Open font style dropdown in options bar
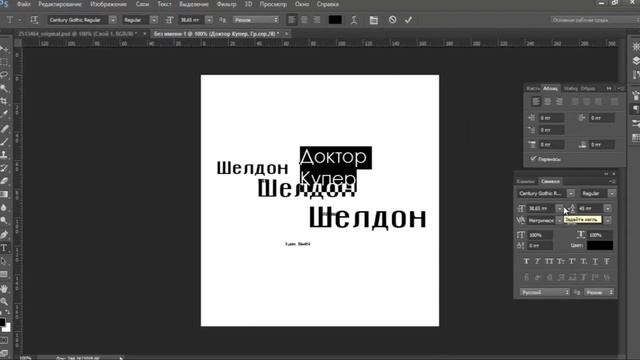640x360 pixels. (154, 20)
